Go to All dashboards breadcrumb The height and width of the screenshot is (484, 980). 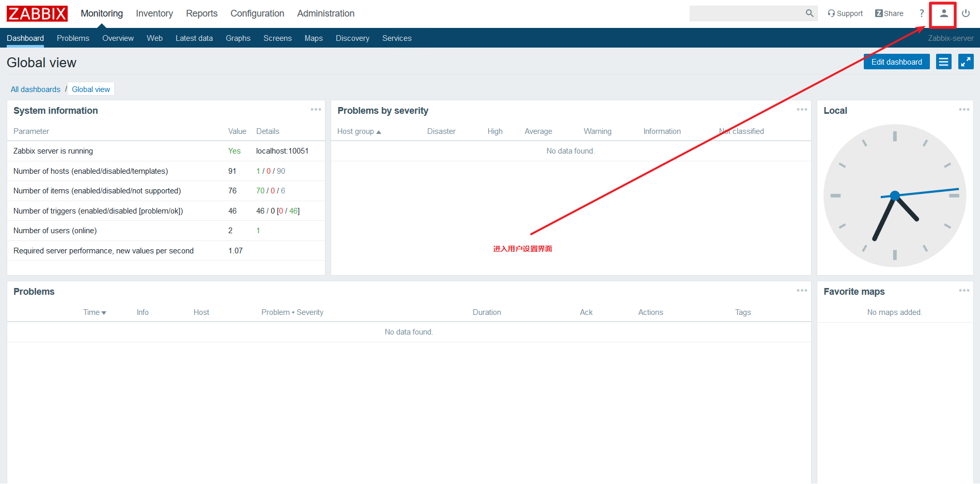(x=36, y=89)
